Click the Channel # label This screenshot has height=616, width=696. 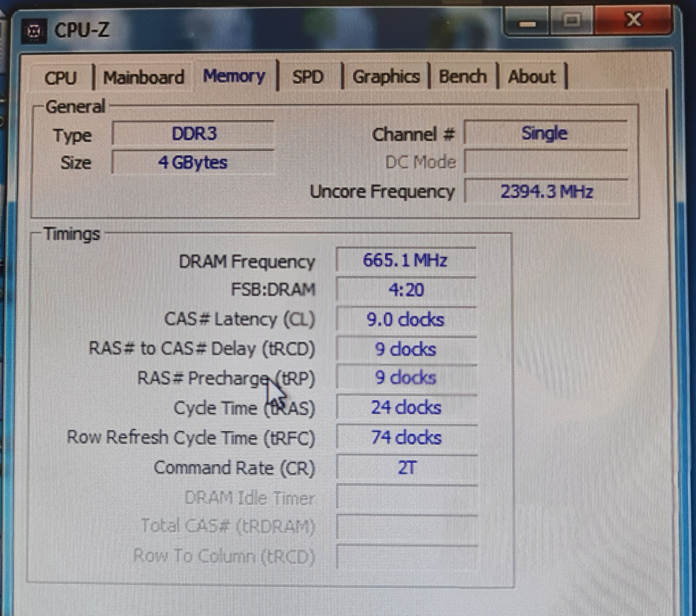(x=413, y=134)
